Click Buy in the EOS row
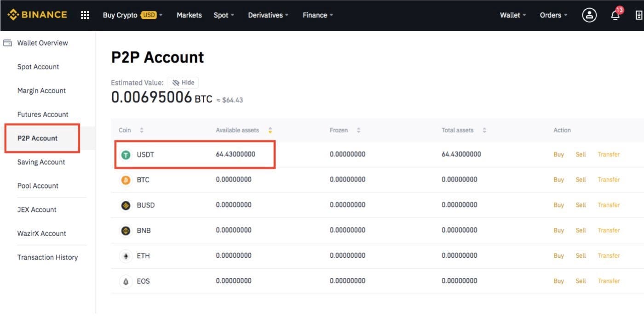This screenshot has width=644, height=322. (558, 281)
